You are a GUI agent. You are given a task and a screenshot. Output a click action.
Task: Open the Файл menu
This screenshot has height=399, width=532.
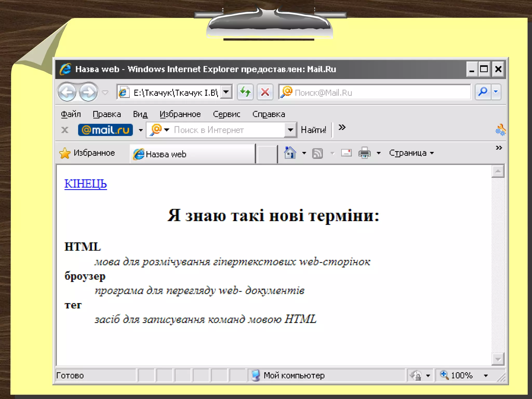tap(71, 114)
